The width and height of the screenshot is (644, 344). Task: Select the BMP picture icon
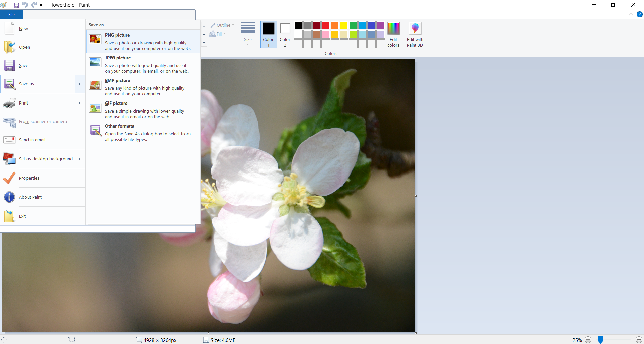point(95,85)
